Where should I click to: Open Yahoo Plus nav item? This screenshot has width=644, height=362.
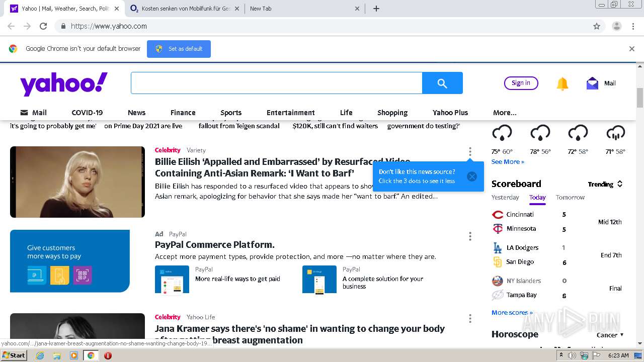pos(450,113)
